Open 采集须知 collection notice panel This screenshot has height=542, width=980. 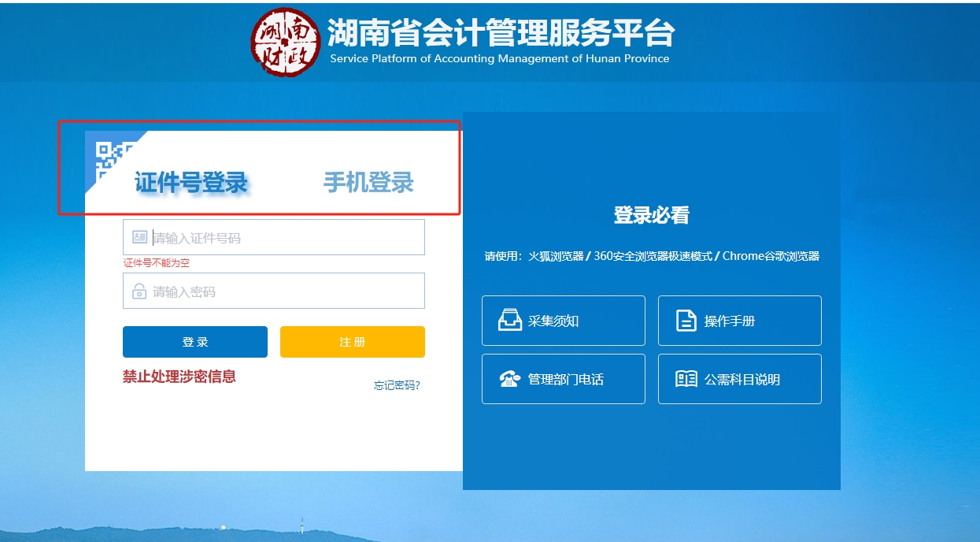pyautogui.click(x=564, y=320)
